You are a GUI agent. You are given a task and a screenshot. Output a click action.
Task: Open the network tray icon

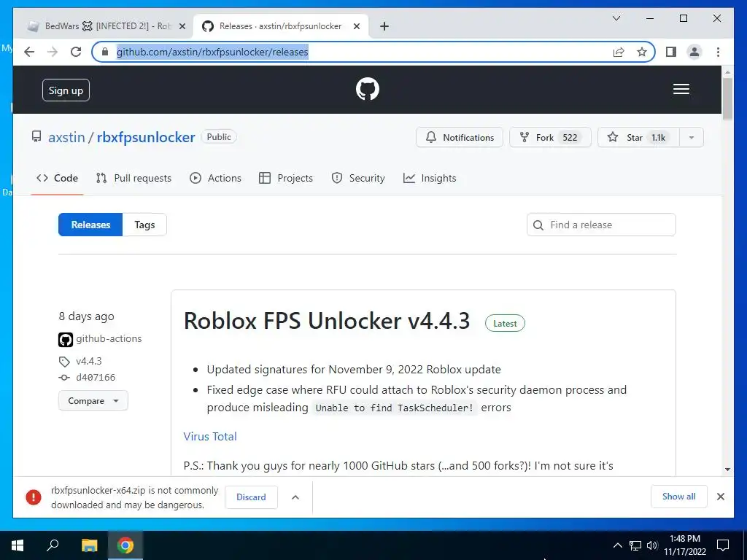(635, 545)
